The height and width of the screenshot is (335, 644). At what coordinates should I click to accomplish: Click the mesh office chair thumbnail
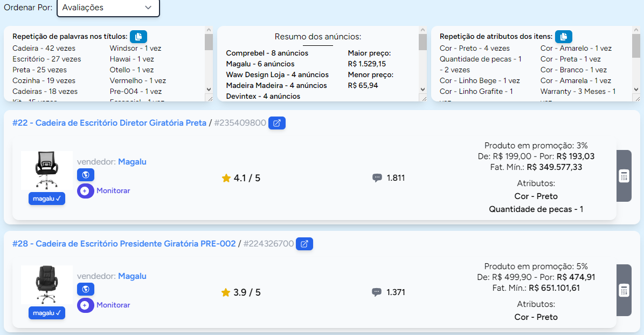click(x=46, y=170)
